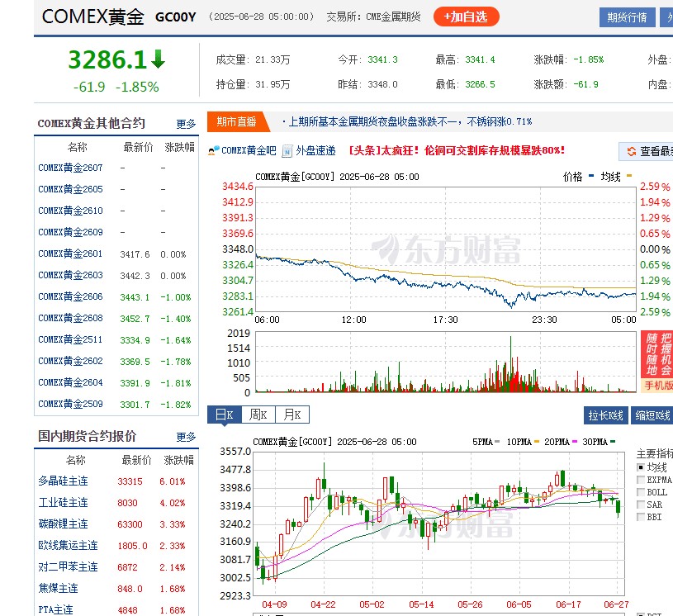The height and width of the screenshot is (616, 673).
Task: Open the COMEX黄金2602 contract link
Action: coord(70,361)
